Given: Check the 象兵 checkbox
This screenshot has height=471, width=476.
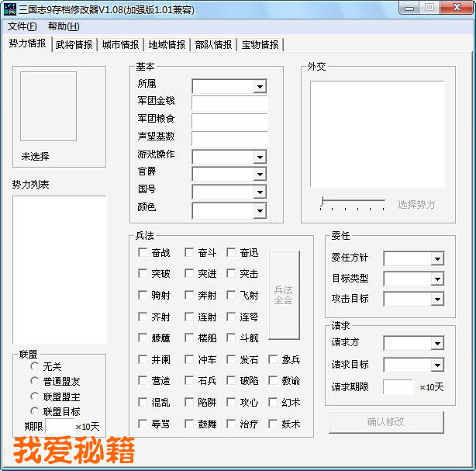Looking at the screenshot, I should pyautogui.click(x=273, y=359).
